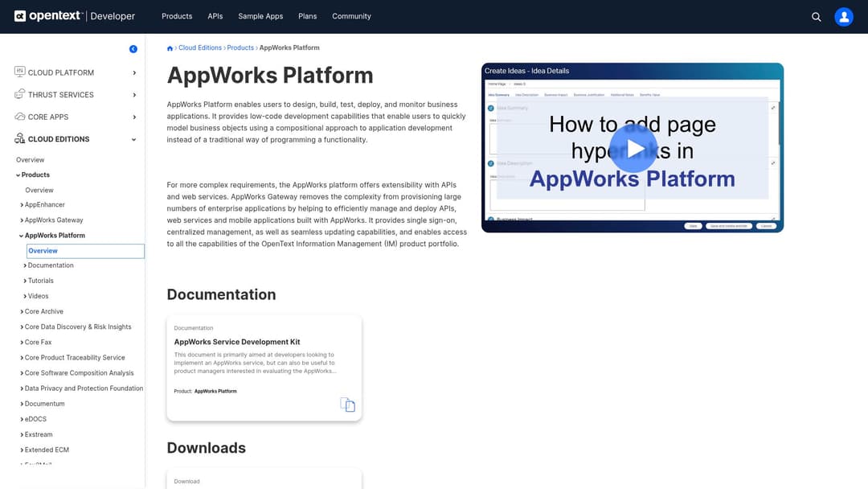Collapse the AppWorks Platform tree item
This screenshot has width=868, height=489.
pos(22,236)
